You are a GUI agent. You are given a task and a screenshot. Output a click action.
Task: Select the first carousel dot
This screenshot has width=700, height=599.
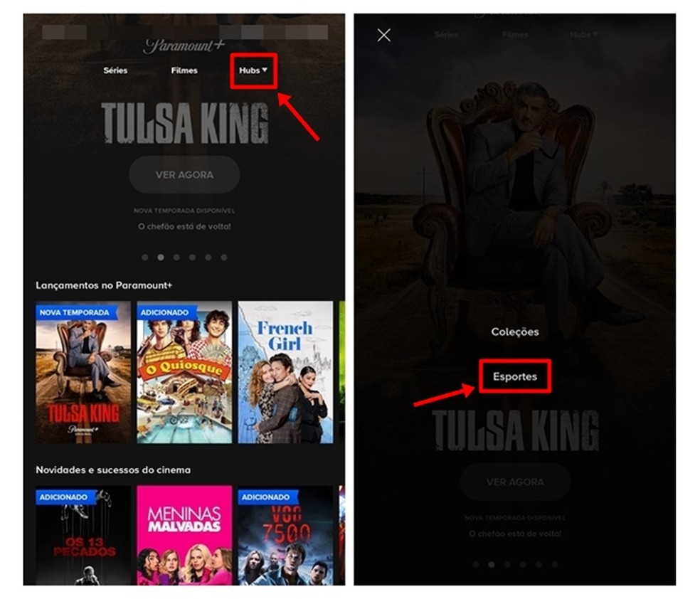[144, 258]
